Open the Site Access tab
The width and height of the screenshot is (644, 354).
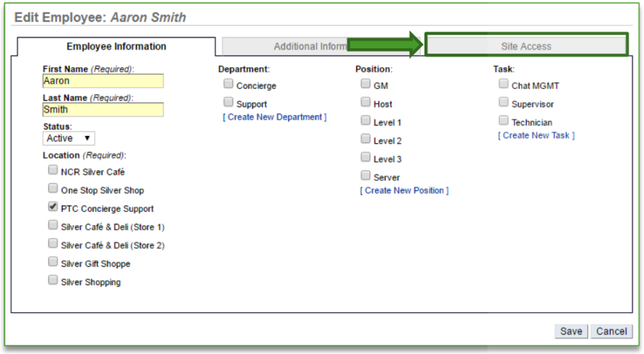(526, 46)
